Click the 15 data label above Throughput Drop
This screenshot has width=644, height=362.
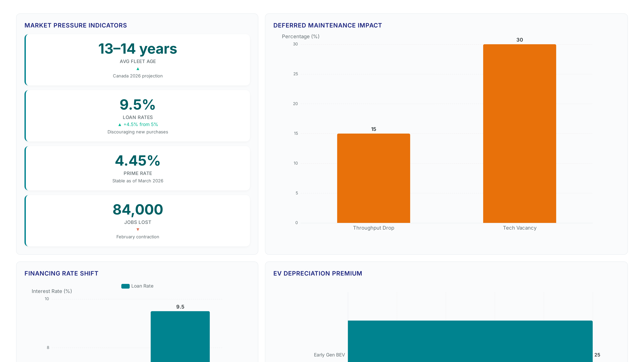(373, 129)
